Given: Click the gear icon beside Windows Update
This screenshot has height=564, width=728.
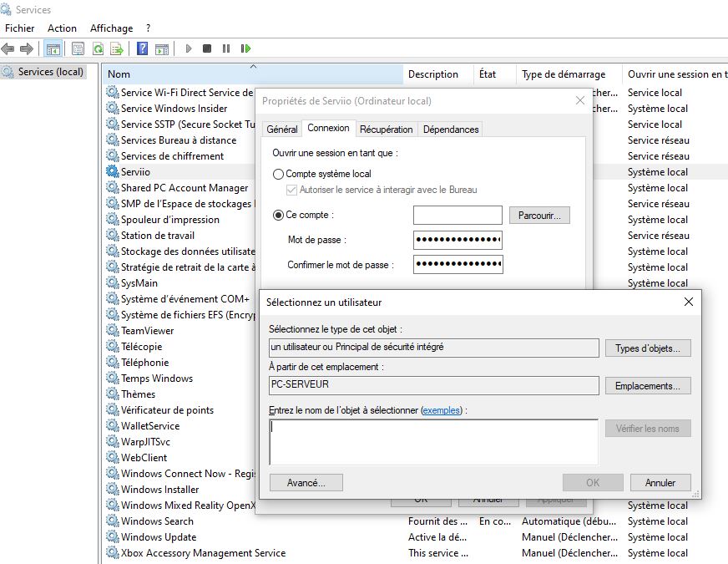Looking at the screenshot, I should [x=113, y=536].
